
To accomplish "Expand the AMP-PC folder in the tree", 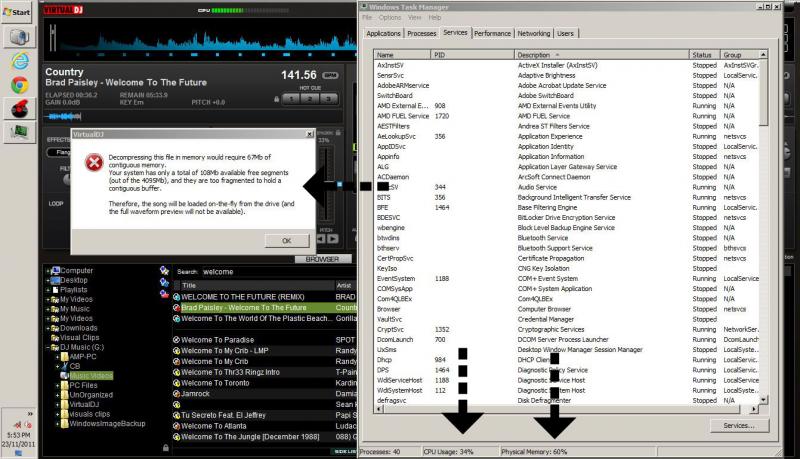I will pyautogui.click(x=56, y=357).
